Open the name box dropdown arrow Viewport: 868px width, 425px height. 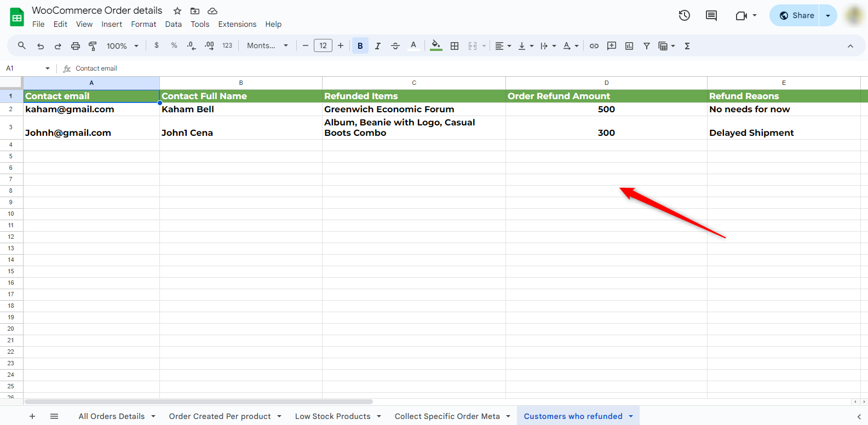(48, 68)
